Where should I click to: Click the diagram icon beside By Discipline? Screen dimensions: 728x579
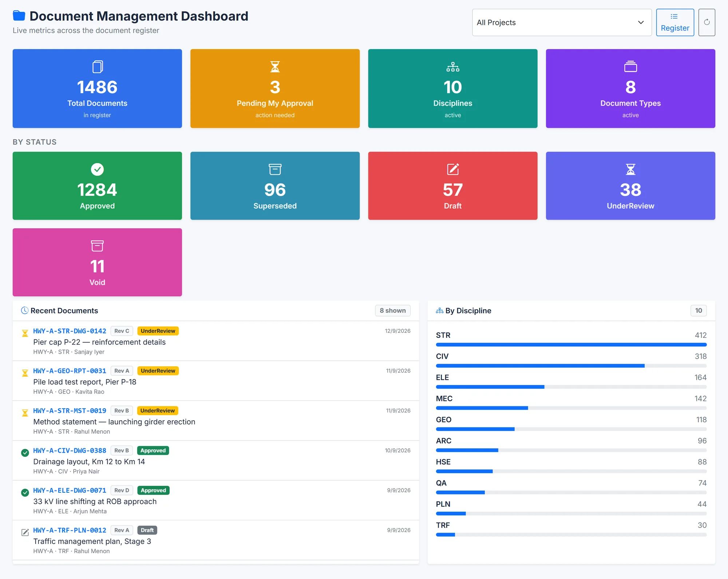tap(440, 311)
